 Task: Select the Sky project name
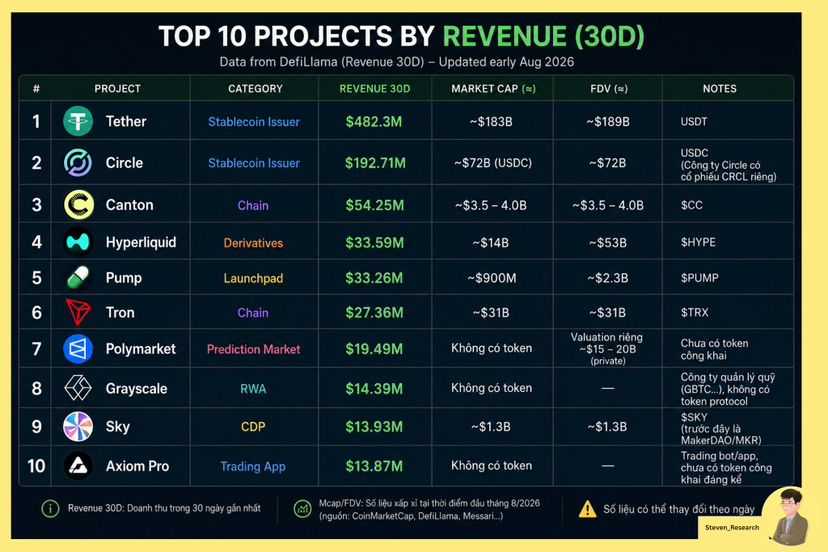tap(117, 427)
